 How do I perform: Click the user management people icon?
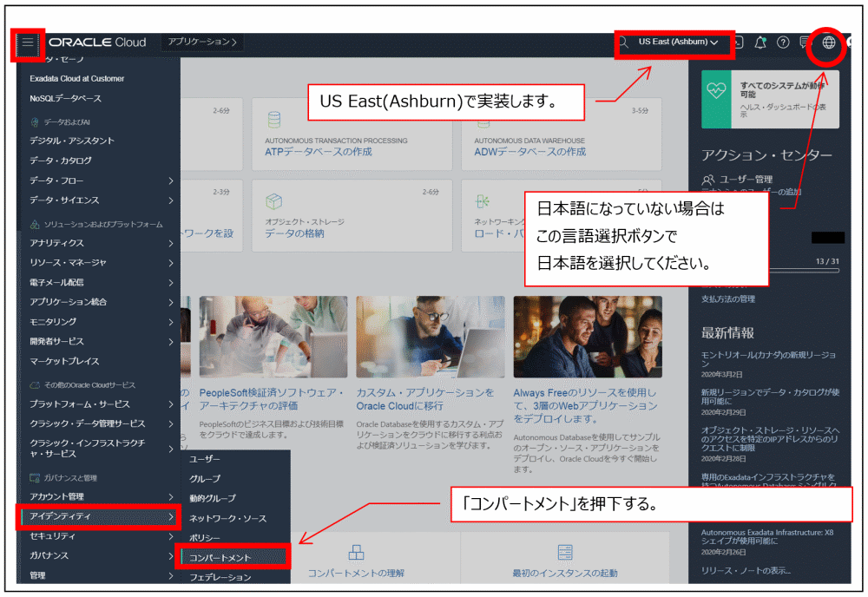(708, 180)
